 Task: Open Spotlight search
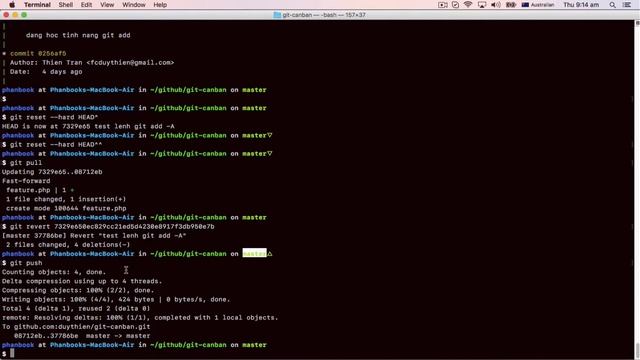612,5
